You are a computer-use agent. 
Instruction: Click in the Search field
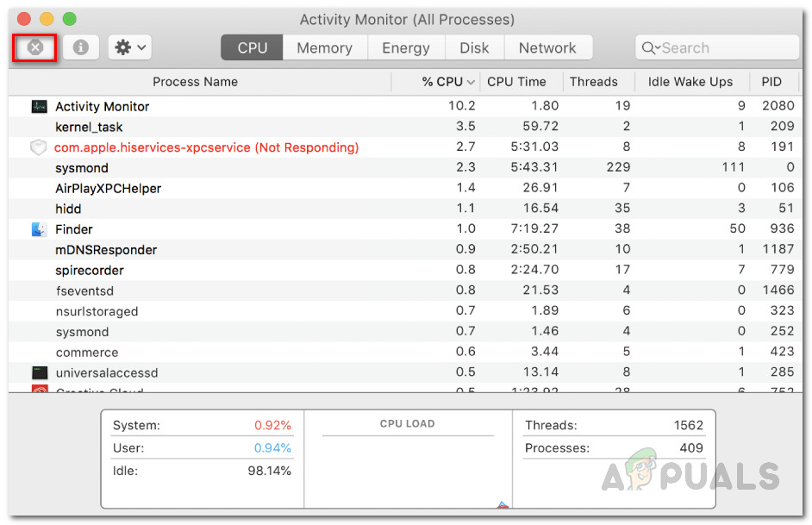[724, 48]
